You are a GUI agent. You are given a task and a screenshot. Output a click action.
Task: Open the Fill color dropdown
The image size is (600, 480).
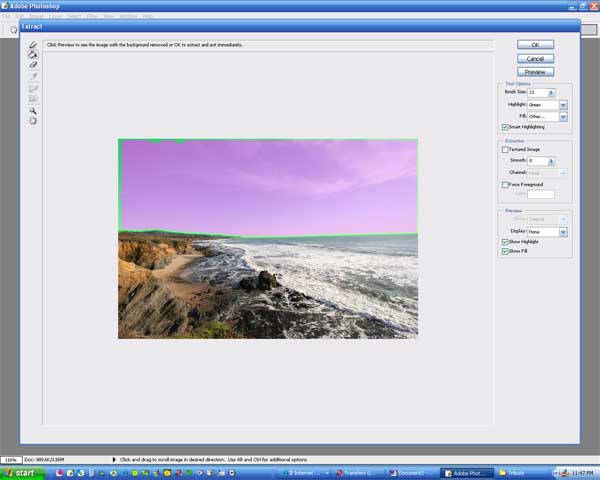[563, 116]
